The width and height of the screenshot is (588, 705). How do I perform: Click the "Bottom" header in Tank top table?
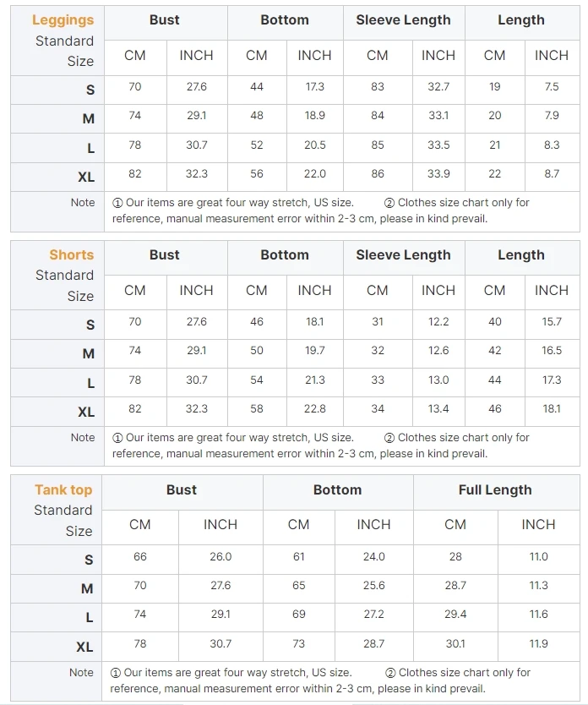point(337,490)
